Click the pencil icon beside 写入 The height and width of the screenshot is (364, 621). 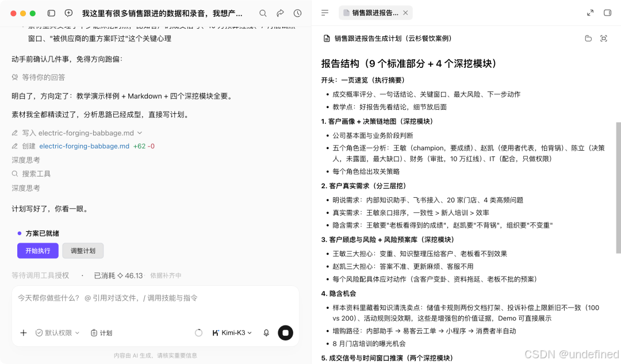point(14,133)
